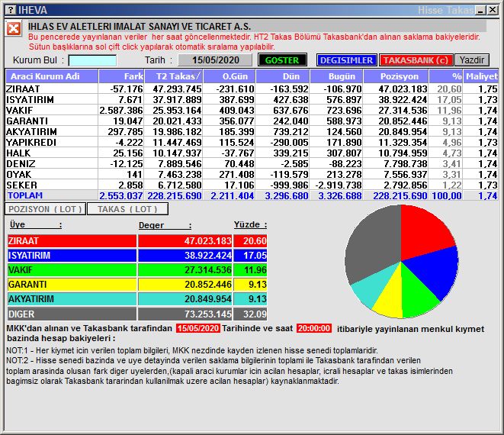Click Fark value 2.587.386 for VAKIF

click(x=121, y=111)
